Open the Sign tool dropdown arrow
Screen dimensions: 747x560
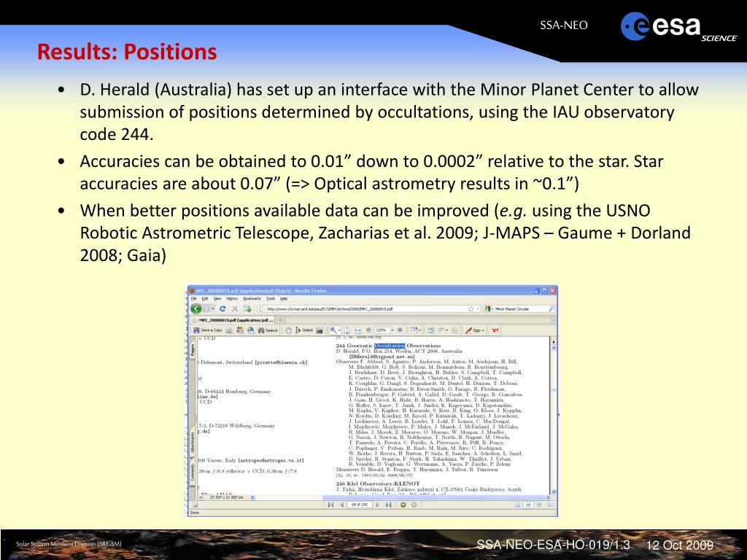click(x=483, y=330)
